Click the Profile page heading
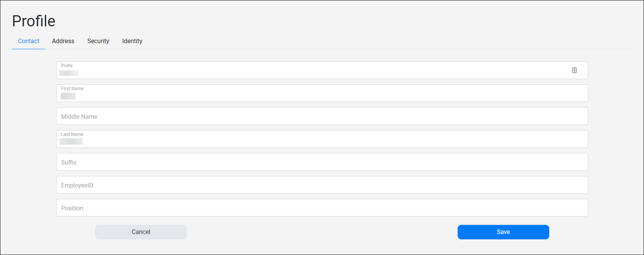 tap(34, 21)
